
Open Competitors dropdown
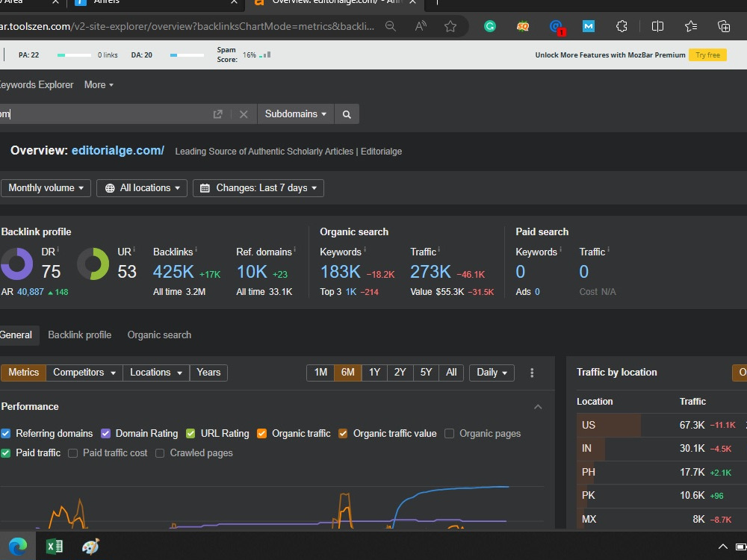(x=84, y=373)
